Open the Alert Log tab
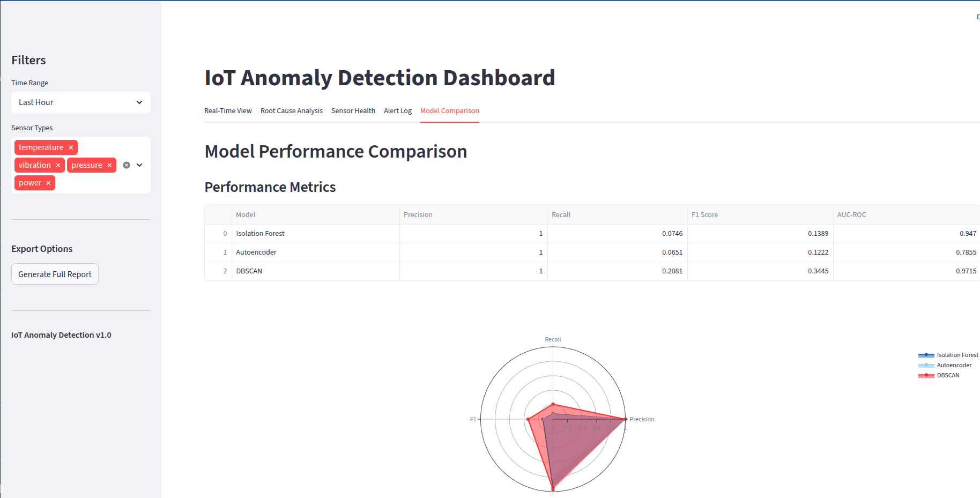 click(x=397, y=110)
